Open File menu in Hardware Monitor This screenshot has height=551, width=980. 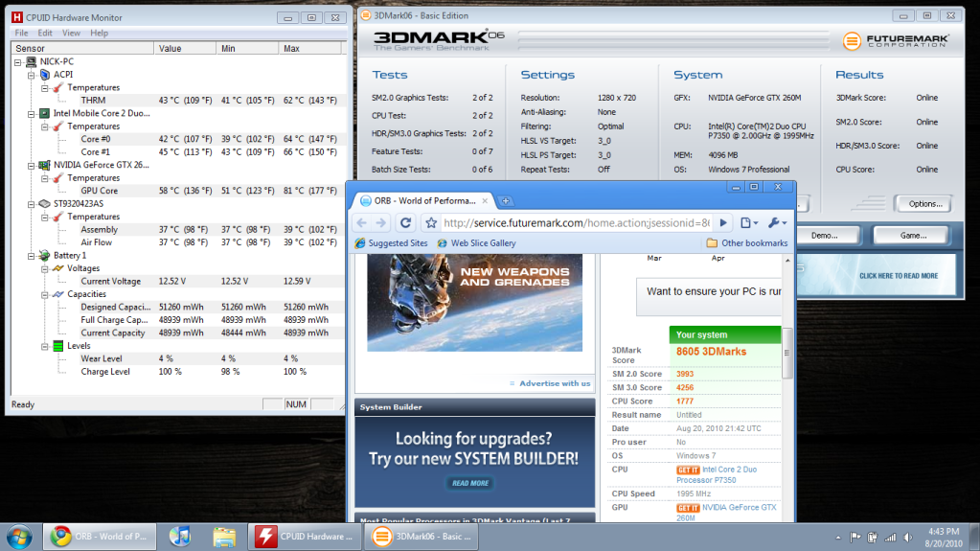pyautogui.click(x=21, y=33)
